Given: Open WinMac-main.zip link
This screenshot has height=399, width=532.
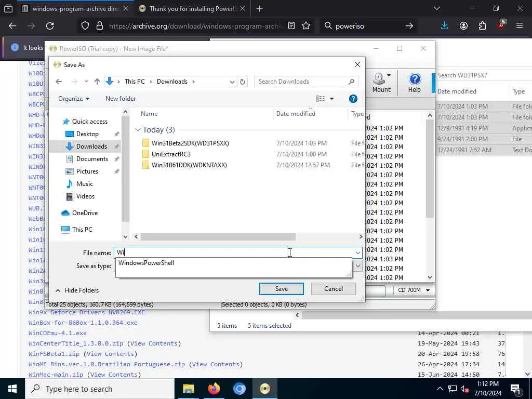Looking at the screenshot, I should (x=56, y=375).
